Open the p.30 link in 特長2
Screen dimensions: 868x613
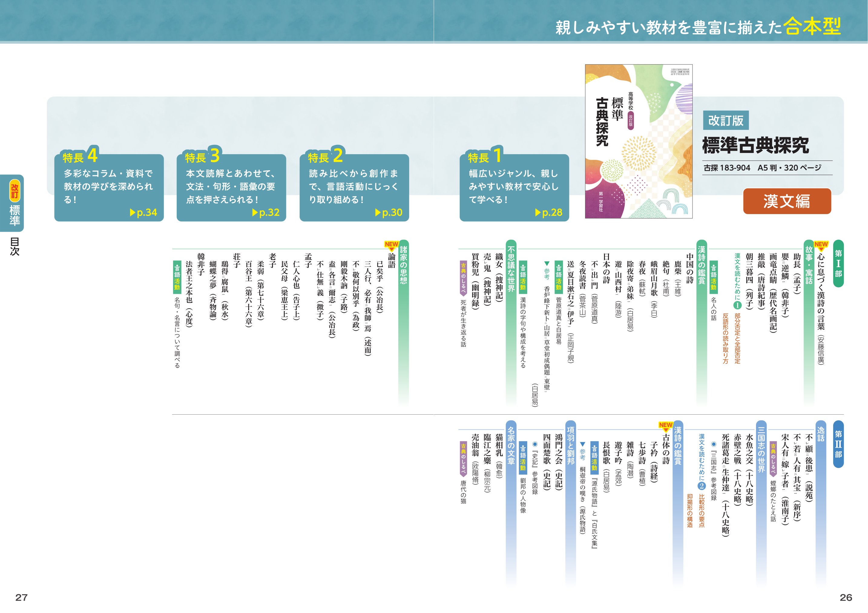click(x=389, y=212)
